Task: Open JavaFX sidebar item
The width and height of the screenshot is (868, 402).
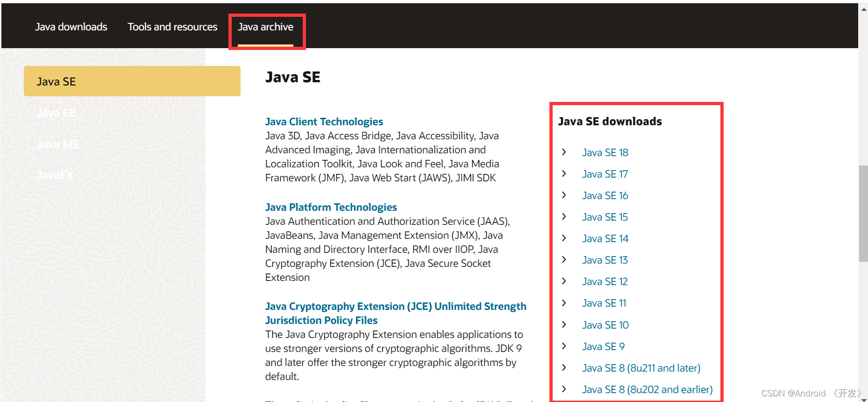Action: pyautogui.click(x=55, y=175)
